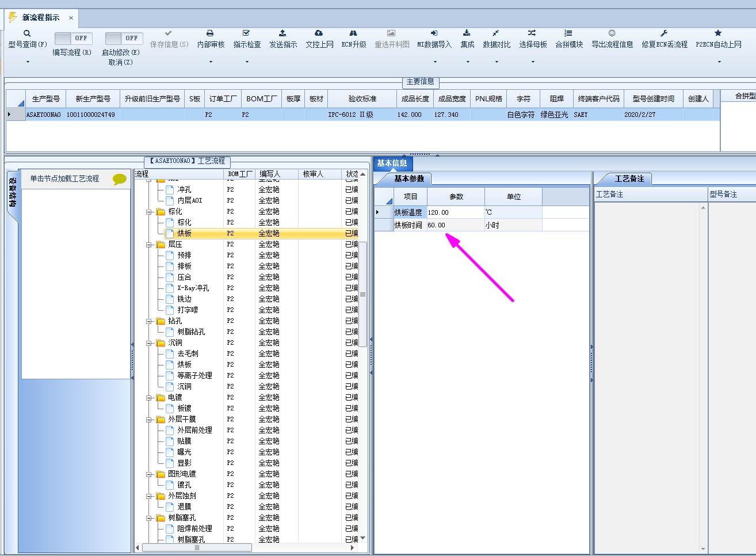The image size is (756, 556).
Task: Click the 修复ECN丢流程 wrench icon
Action: click(x=664, y=33)
